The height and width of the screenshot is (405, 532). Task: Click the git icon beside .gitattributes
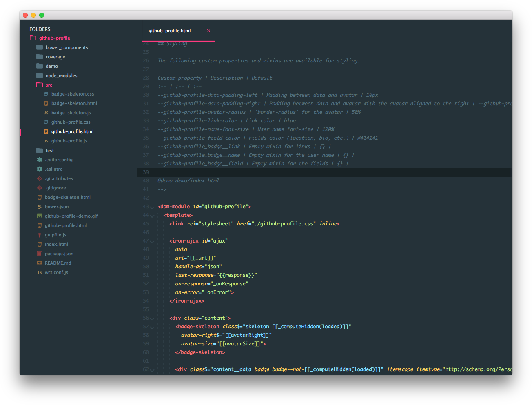(x=40, y=178)
